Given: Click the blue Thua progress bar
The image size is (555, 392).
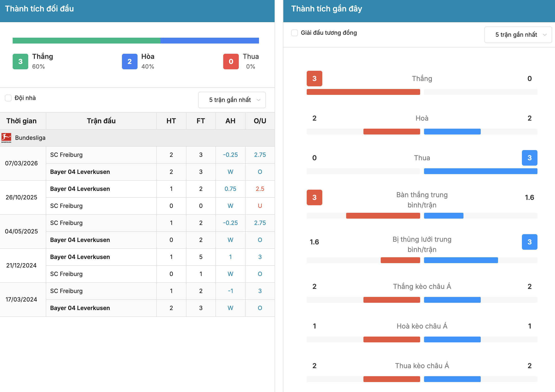Looking at the screenshot, I should (x=481, y=171).
